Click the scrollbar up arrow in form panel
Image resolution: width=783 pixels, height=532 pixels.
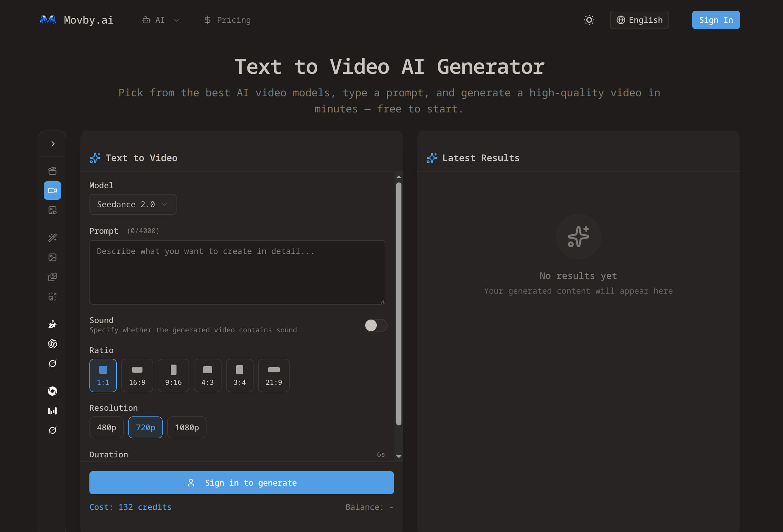[399, 177]
